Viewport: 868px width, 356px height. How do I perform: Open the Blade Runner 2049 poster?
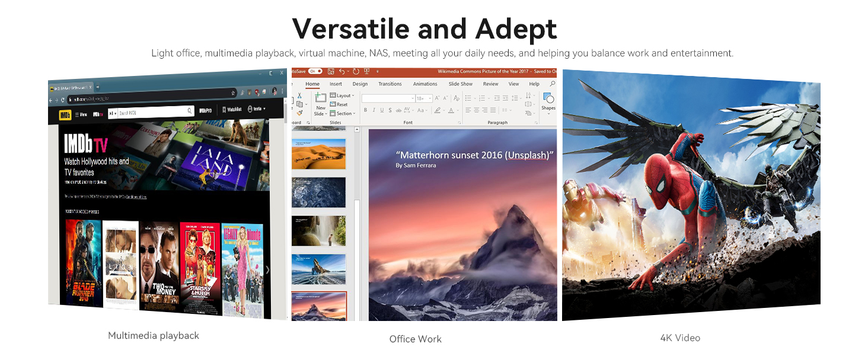(83, 263)
